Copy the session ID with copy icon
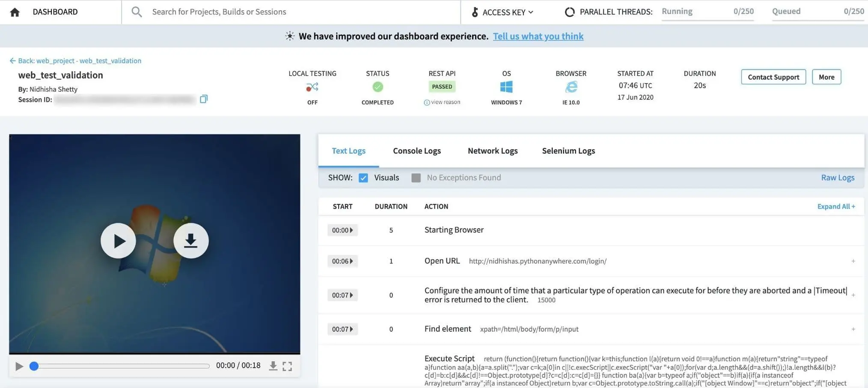The image size is (868, 388). 204,99
